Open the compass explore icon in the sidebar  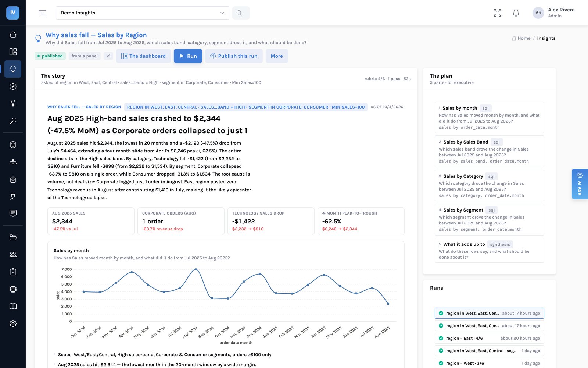tap(13, 86)
